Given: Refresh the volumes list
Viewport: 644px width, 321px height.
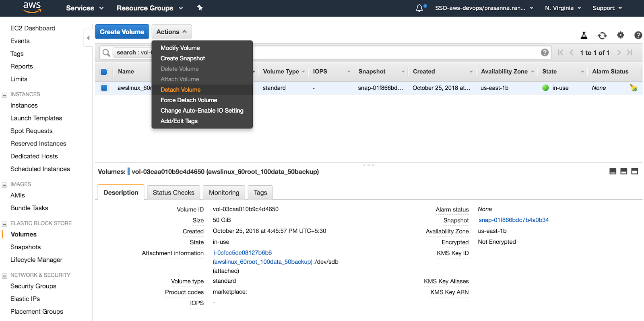Looking at the screenshot, I should click(602, 35).
